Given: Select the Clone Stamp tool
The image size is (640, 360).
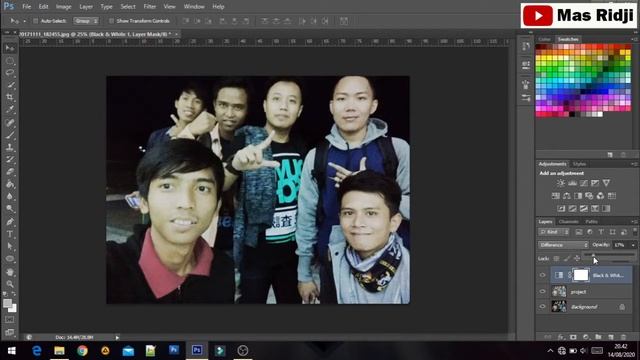Looking at the screenshot, I should click(10, 147).
